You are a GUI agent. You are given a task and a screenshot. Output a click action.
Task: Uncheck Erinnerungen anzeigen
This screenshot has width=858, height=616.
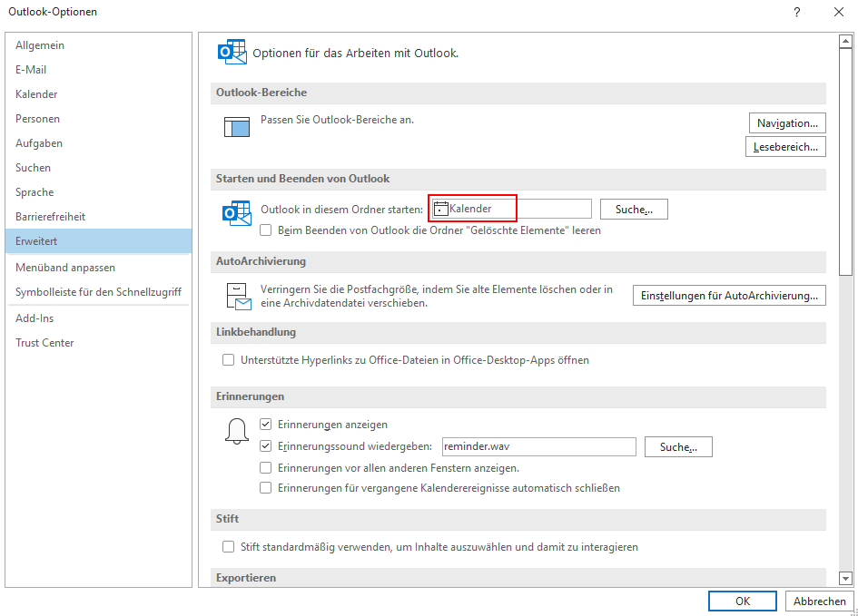tap(266, 425)
